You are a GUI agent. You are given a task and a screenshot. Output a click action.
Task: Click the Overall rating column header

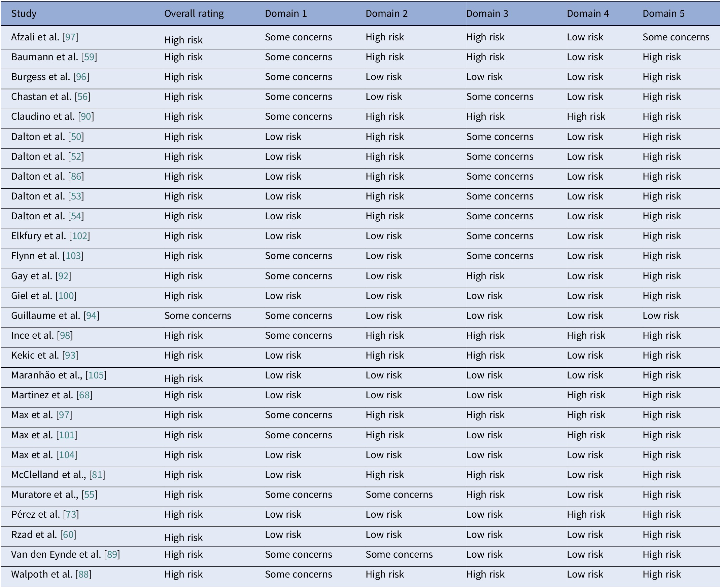click(194, 13)
